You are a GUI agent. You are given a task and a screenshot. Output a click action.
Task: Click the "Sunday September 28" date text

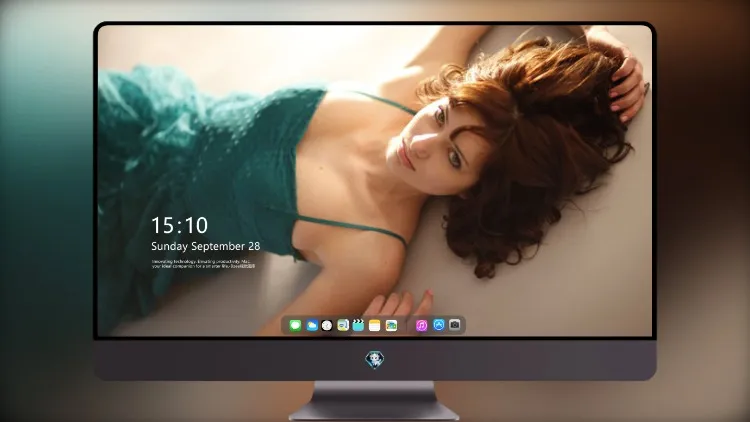pyautogui.click(x=206, y=246)
